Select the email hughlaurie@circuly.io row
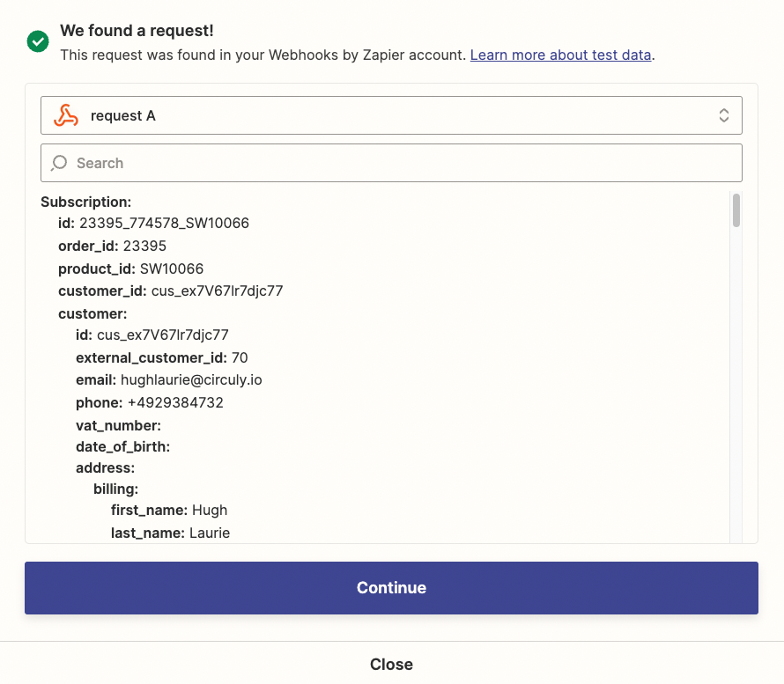The height and width of the screenshot is (684, 784). 169,379
